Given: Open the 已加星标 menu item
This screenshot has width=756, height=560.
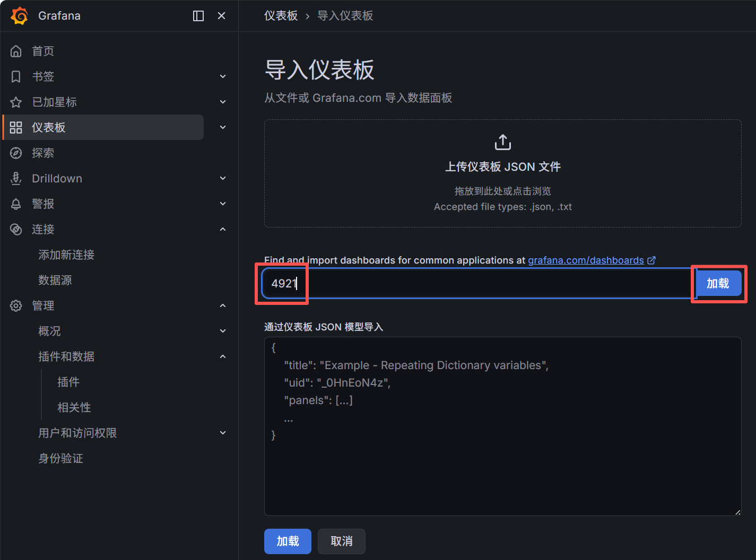Looking at the screenshot, I should coord(54,102).
